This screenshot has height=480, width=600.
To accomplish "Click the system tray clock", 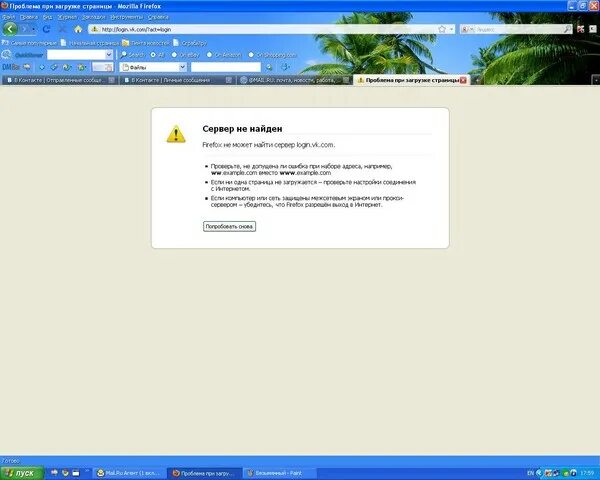I will pyautogui.click(x=587, y=473).
